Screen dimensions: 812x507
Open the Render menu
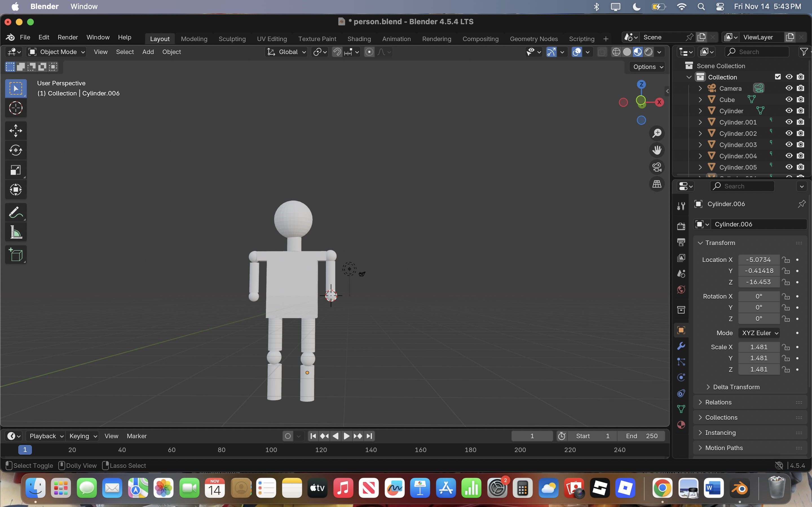[67, 37]
